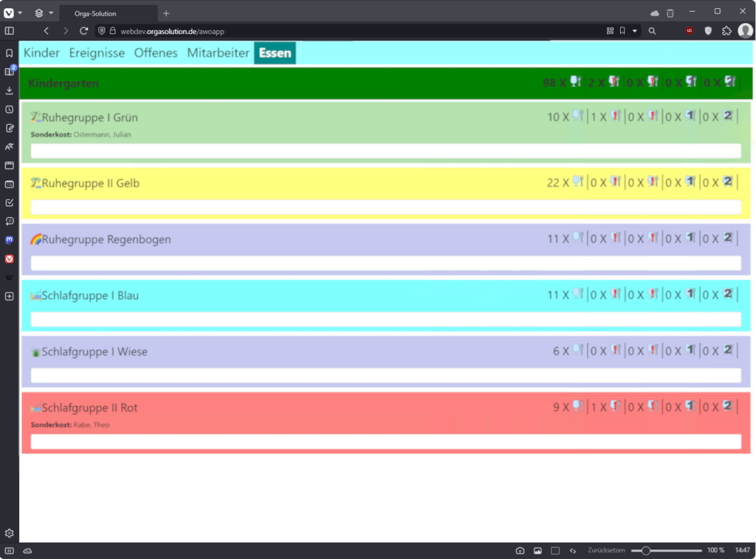756x559 pixels.
Task: Go forward one page
Action: pos(66,31)
